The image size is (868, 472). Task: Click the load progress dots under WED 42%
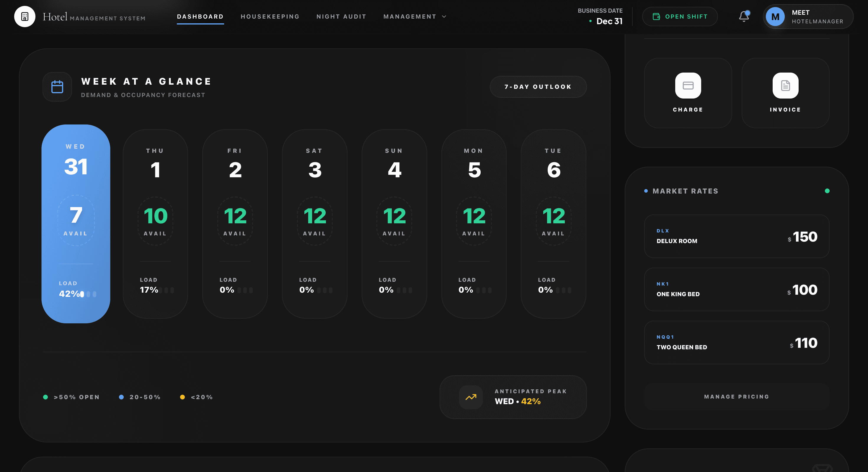[x=89, y=294]
